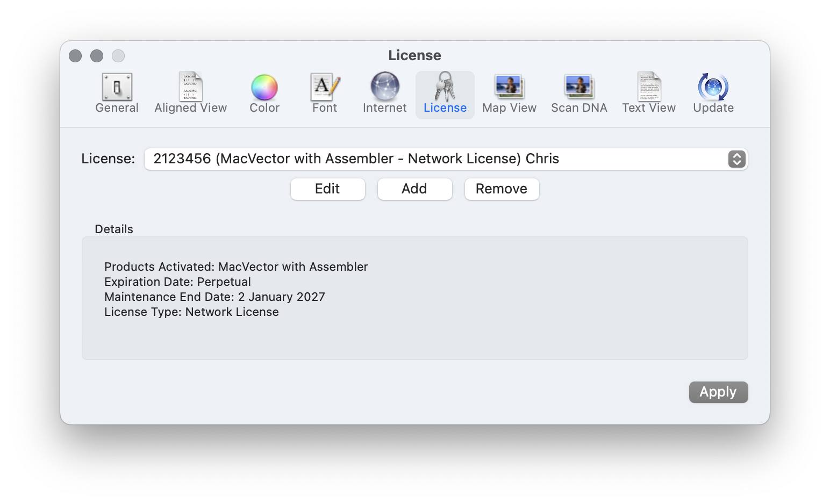Open the Internet preferences pane

(x=384, y=92)
